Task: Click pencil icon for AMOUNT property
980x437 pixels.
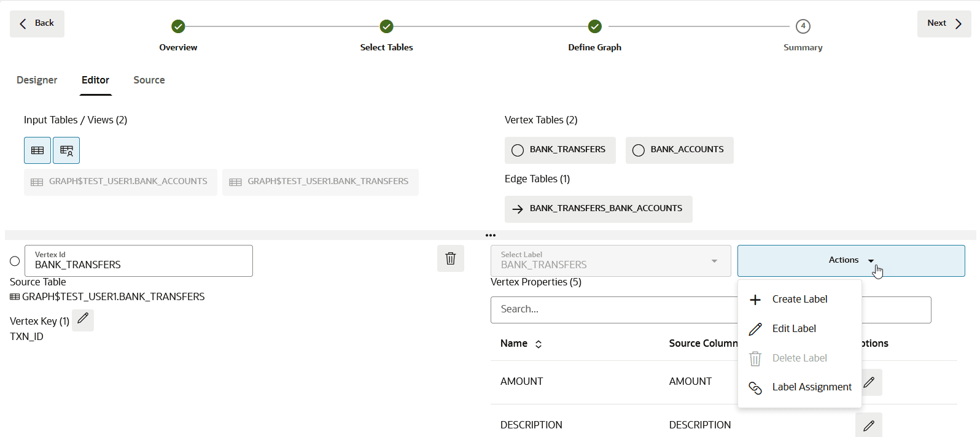Action: tap(869, 382)
